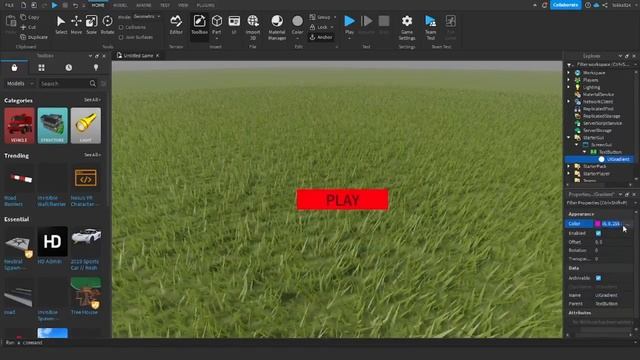Open the Mode Geometric dropdown
The height and width of the screenshot is (360, 640).
pos(147,17)
